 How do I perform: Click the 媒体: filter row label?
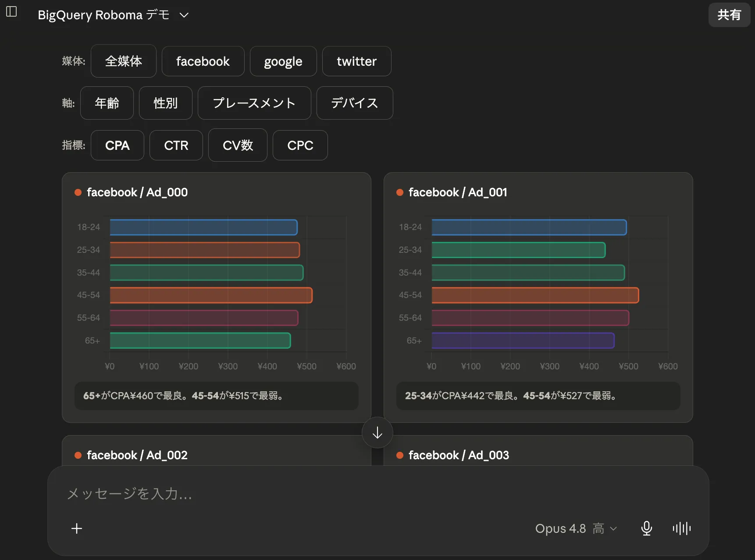pyautogui.click(x=74, y=61)
